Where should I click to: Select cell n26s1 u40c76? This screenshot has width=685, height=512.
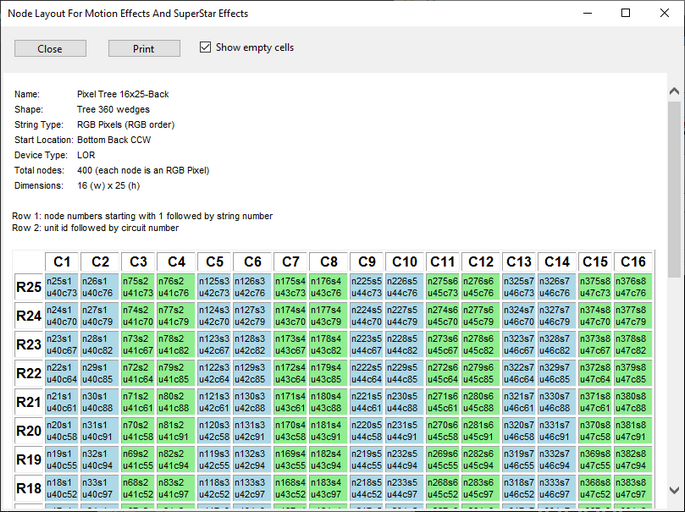tap(100, 287)
